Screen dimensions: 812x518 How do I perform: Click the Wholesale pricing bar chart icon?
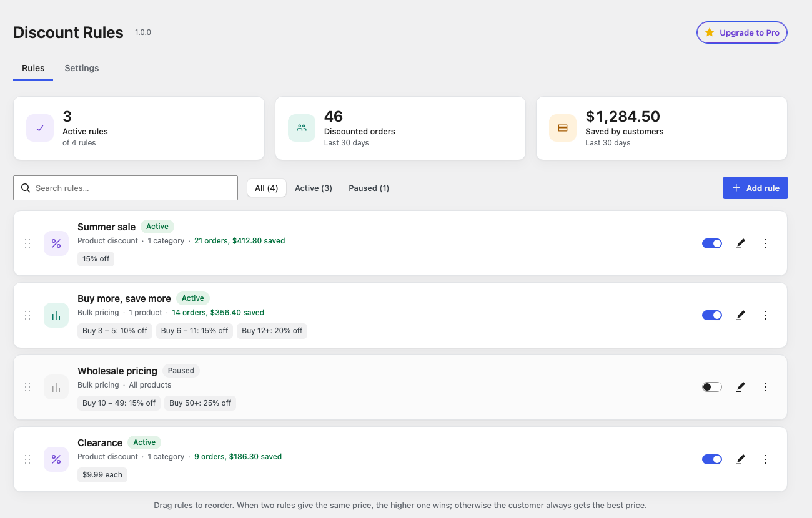[x=56, y=387]
